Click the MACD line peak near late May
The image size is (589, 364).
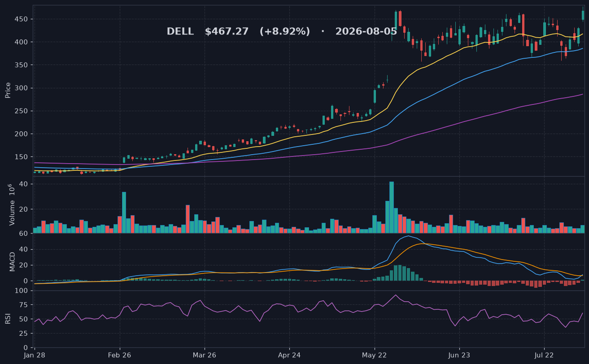(x=408, y=235)
